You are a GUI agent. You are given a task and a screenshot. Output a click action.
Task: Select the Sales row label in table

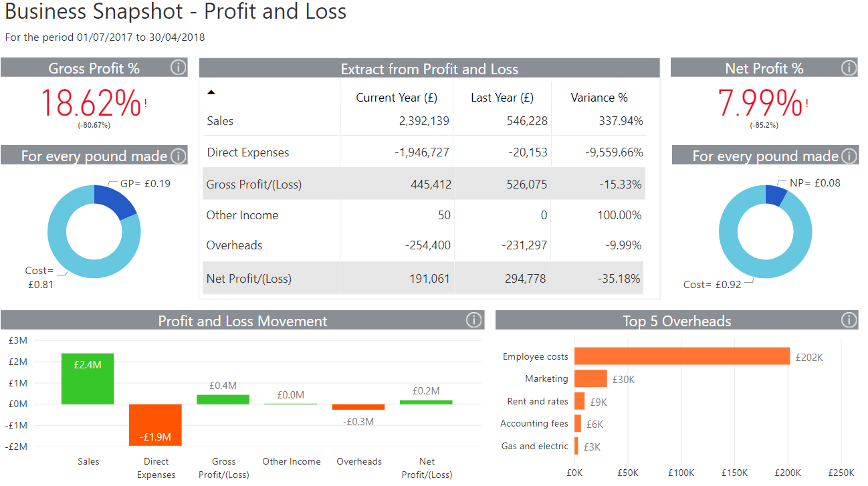[x=220, y=121]
